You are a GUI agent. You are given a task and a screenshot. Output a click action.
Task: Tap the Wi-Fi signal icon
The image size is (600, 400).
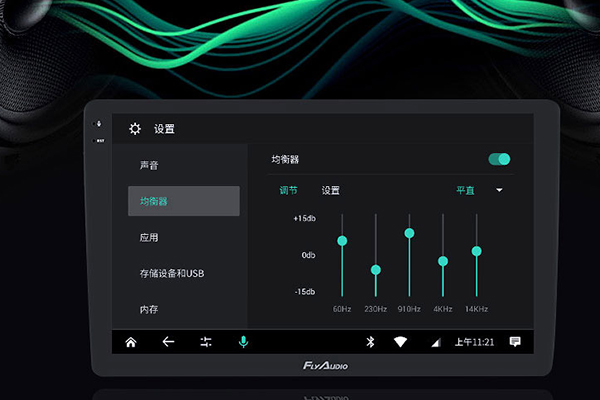point(400,342)
